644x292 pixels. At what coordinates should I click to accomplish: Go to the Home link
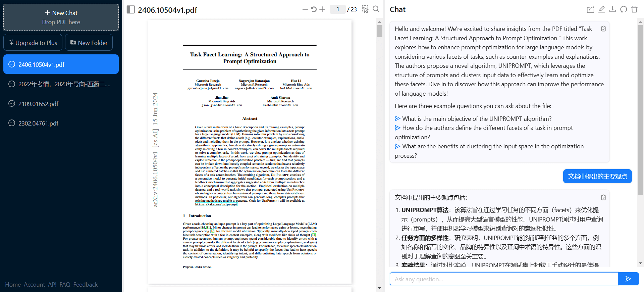(x=13, y=285)
